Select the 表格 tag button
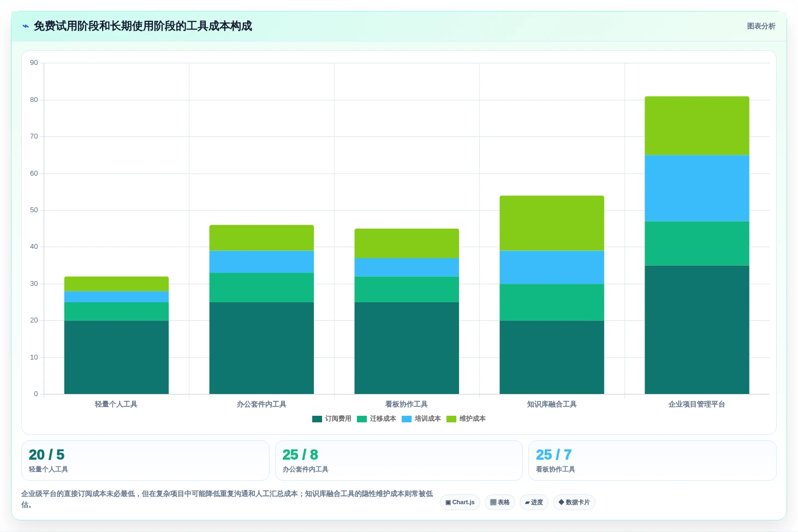The height and width of the screenshot is (532, 798). (500, 503)
